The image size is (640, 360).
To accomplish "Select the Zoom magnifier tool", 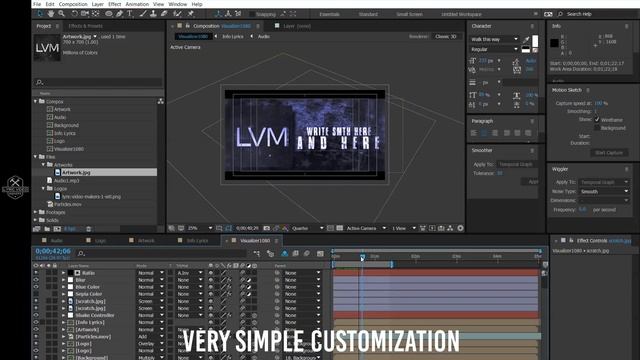I will (61, 14).
